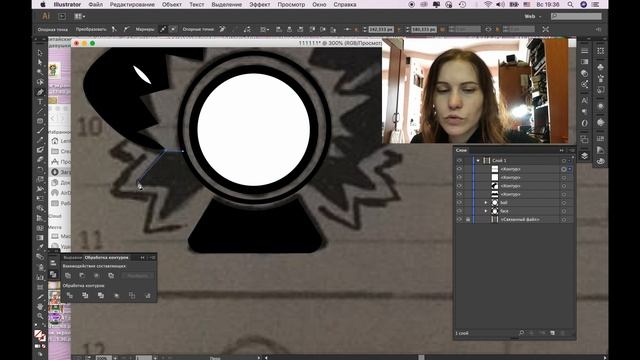Image resolution: width=640 pixels, height=360 pixels.
Task: Click the target circle of the ball row
Action: click(x=564, y=202)
